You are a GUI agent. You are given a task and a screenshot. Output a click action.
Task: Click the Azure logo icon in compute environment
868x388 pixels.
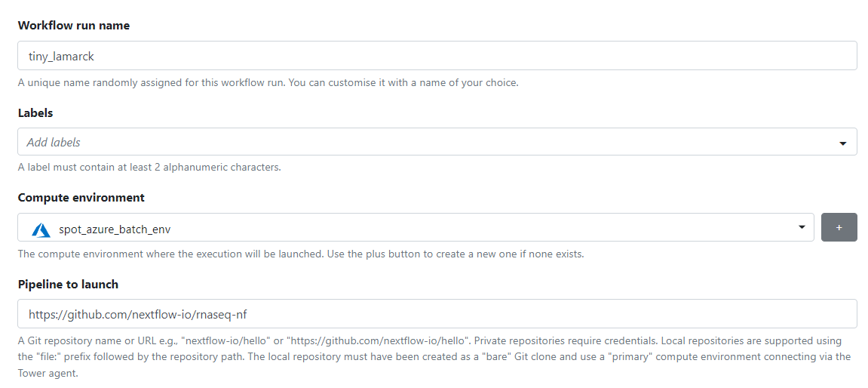coord(41,229)
